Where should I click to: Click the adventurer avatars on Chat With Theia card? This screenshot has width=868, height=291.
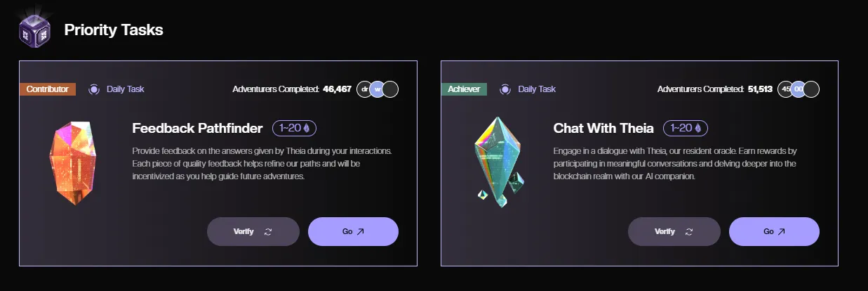[x=799, y=89]
